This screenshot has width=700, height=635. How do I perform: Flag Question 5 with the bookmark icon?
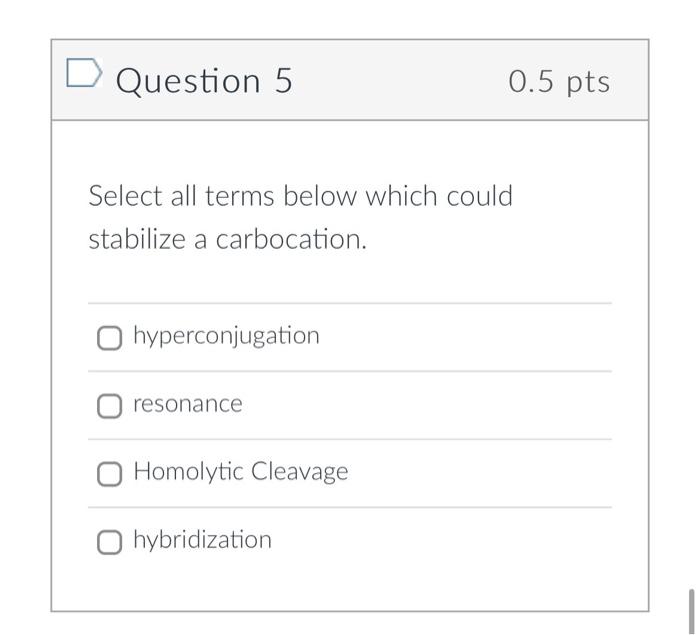coord(84,73)
